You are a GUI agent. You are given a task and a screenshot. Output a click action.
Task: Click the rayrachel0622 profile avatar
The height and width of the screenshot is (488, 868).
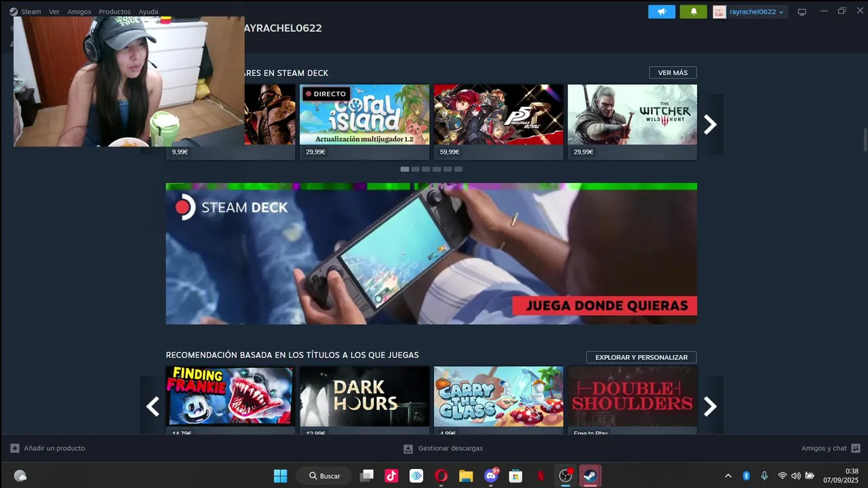point(719,12)
